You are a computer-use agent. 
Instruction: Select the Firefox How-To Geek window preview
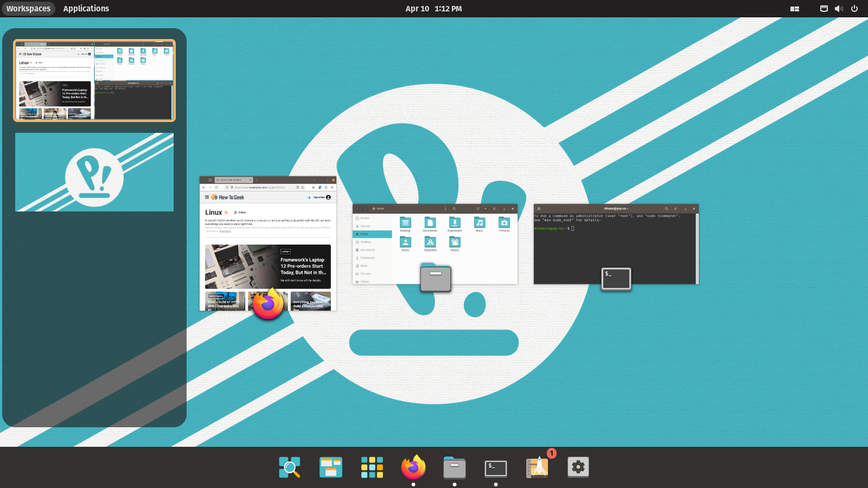pyautogui.click(x=268, y=243)
